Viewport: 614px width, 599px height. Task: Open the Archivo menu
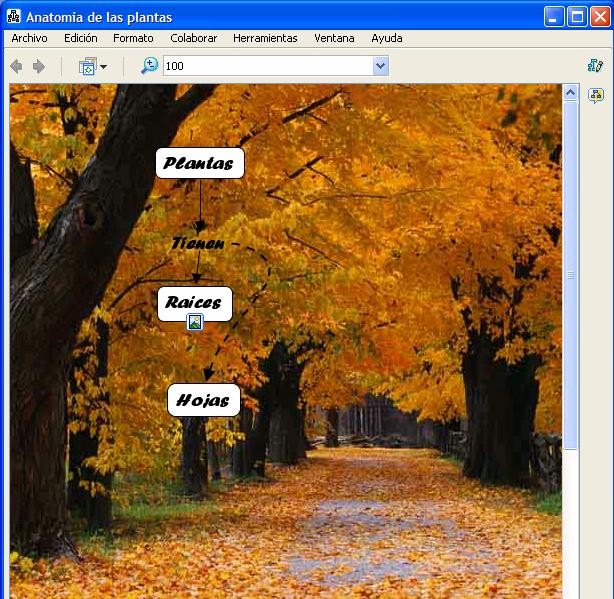click(x=29, y=38)
